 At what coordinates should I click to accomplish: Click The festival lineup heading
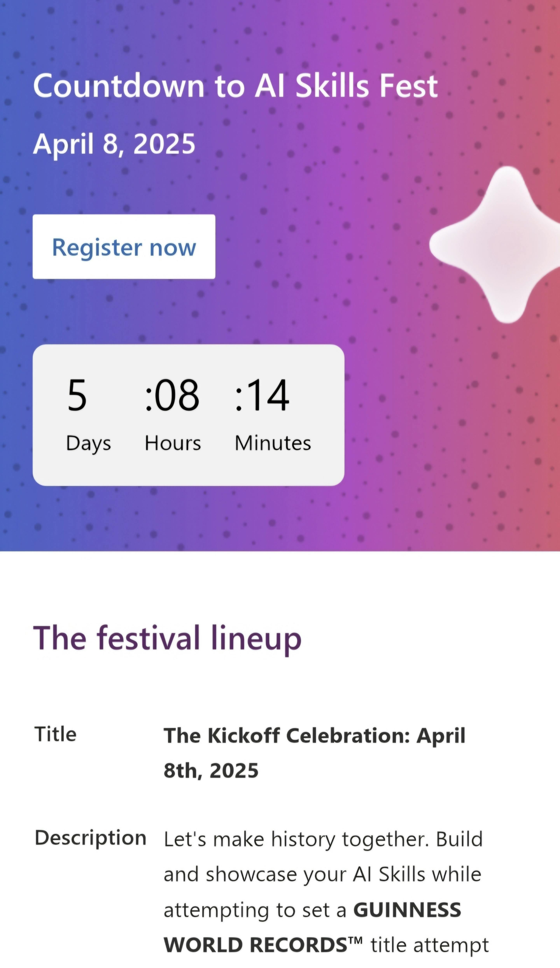coord(167,638)
